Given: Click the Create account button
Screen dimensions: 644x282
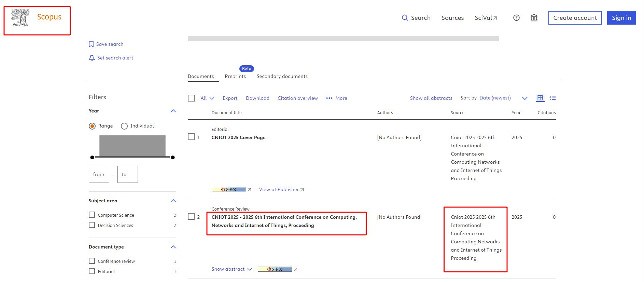Looking at the screenshot, I should [x=575, y=18].
